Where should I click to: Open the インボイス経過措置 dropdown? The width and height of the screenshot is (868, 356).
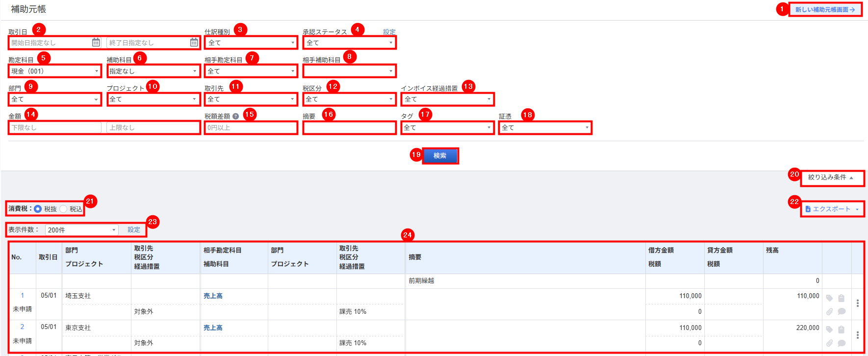pos(447,100)
